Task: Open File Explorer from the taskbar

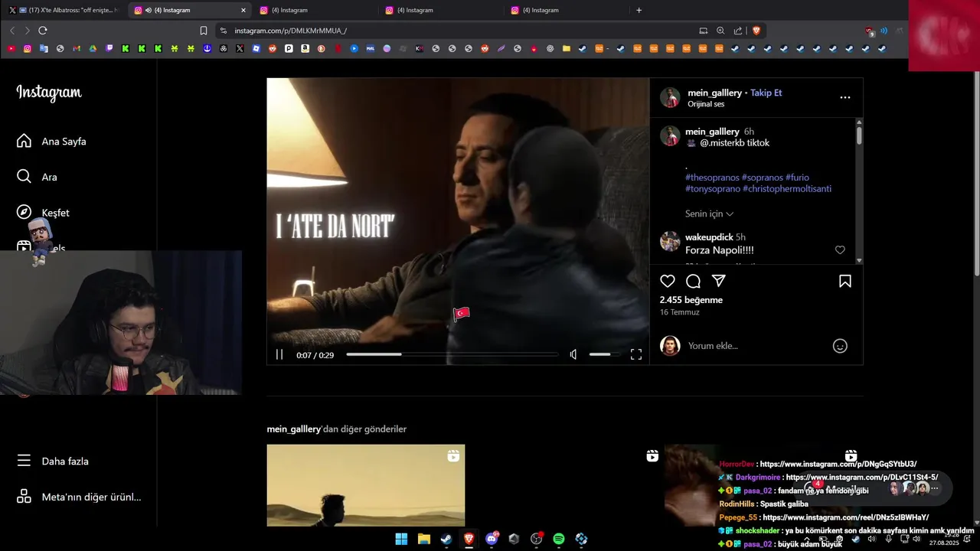Action: point(424,539)
